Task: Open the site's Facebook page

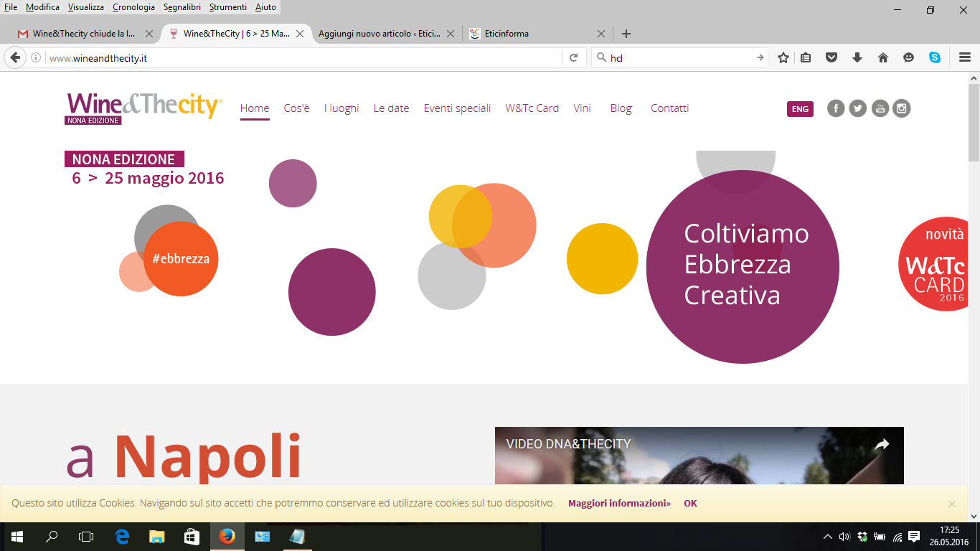Action: click(x=836, y=108)
